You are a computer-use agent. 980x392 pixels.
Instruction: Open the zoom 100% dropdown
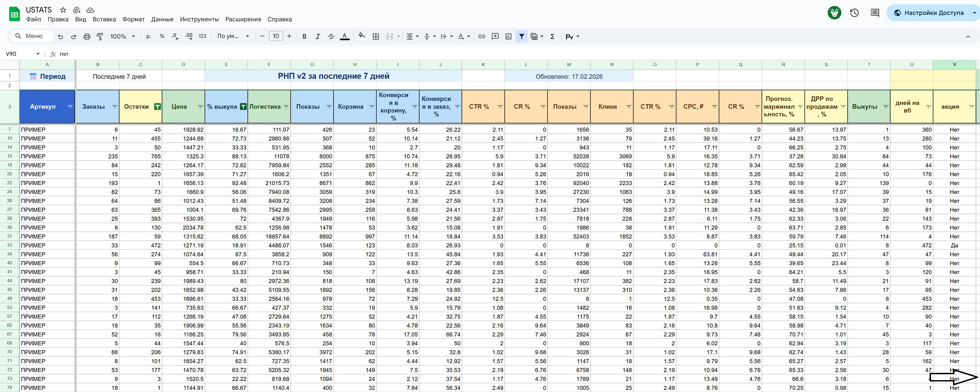point(122,36)
